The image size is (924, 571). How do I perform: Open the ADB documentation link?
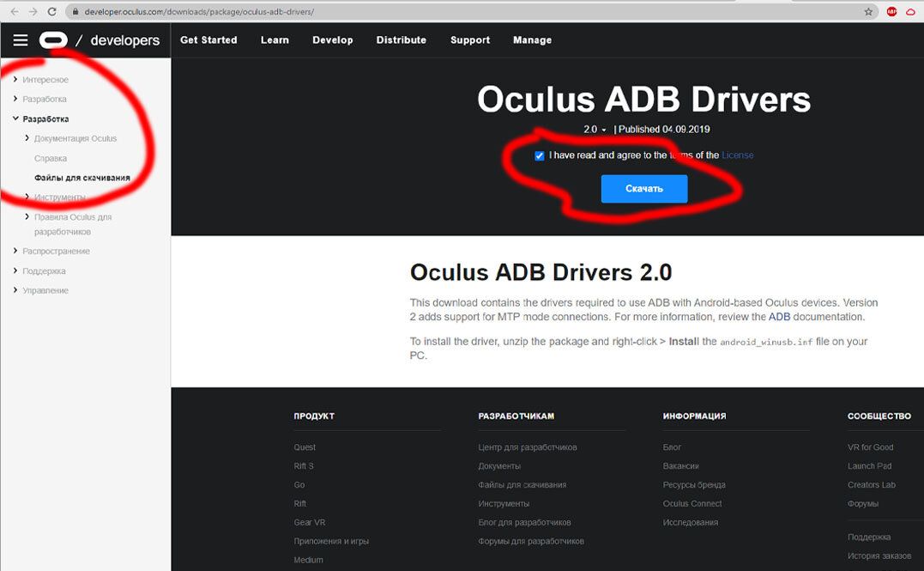point(779,317)
